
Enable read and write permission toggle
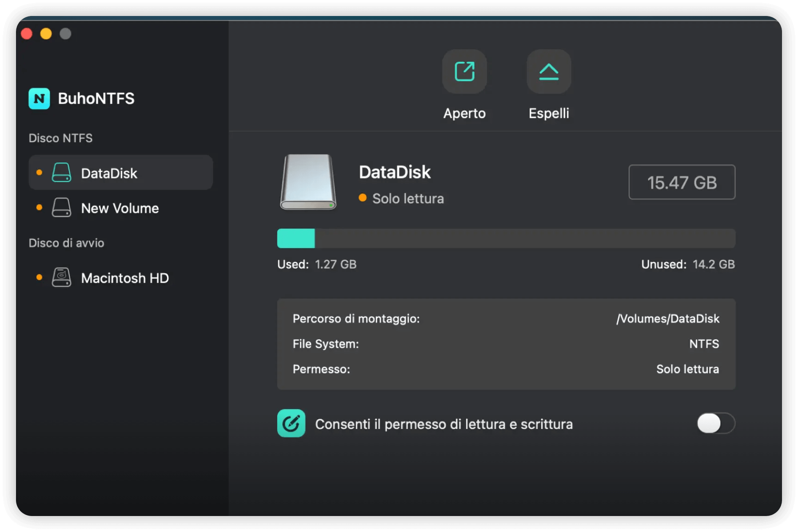pyautogui.click(x=716, y=423)
